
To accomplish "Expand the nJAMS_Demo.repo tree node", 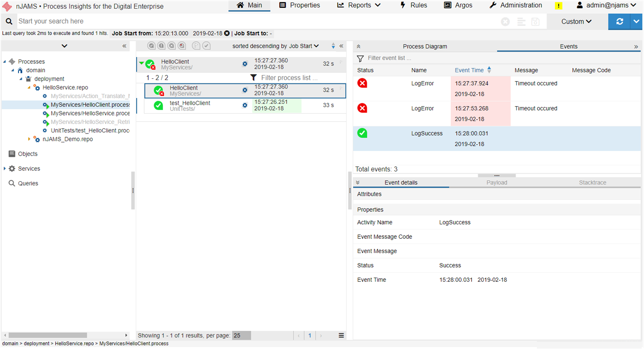I will tap(29, 139).
